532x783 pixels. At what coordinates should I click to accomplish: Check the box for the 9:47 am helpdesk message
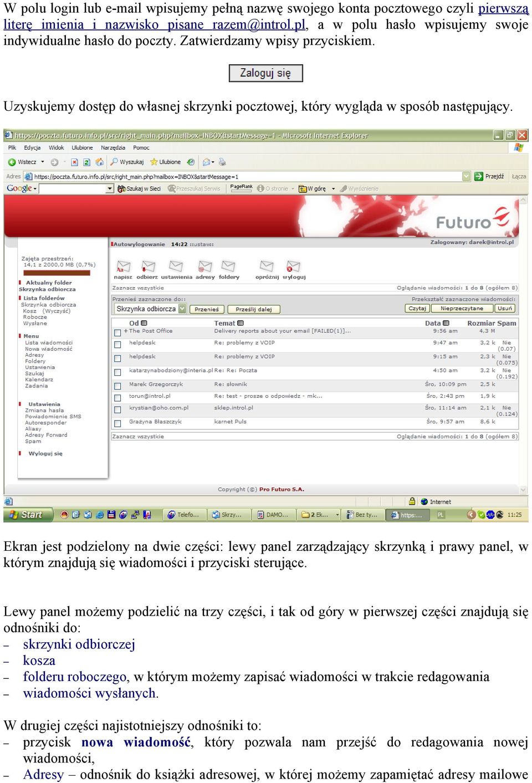(117, 345)
